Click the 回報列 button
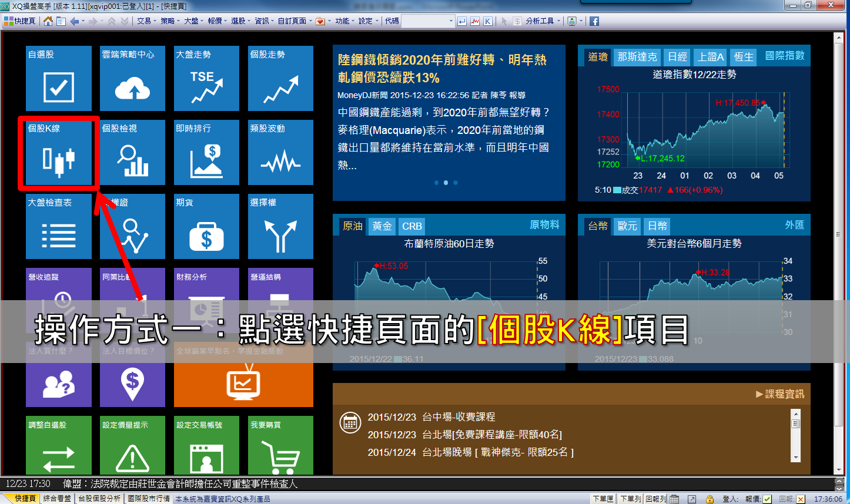Screen dimensions: 850x504 [656, 499]
